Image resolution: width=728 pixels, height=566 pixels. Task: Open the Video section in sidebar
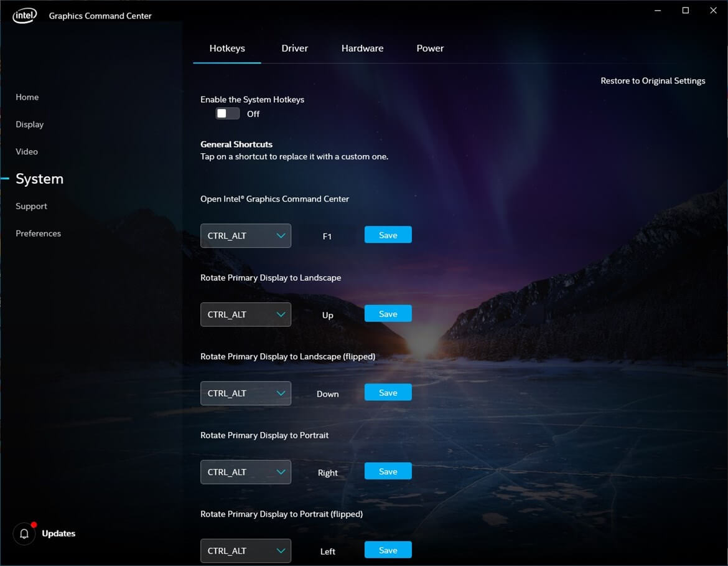(27, 151)
